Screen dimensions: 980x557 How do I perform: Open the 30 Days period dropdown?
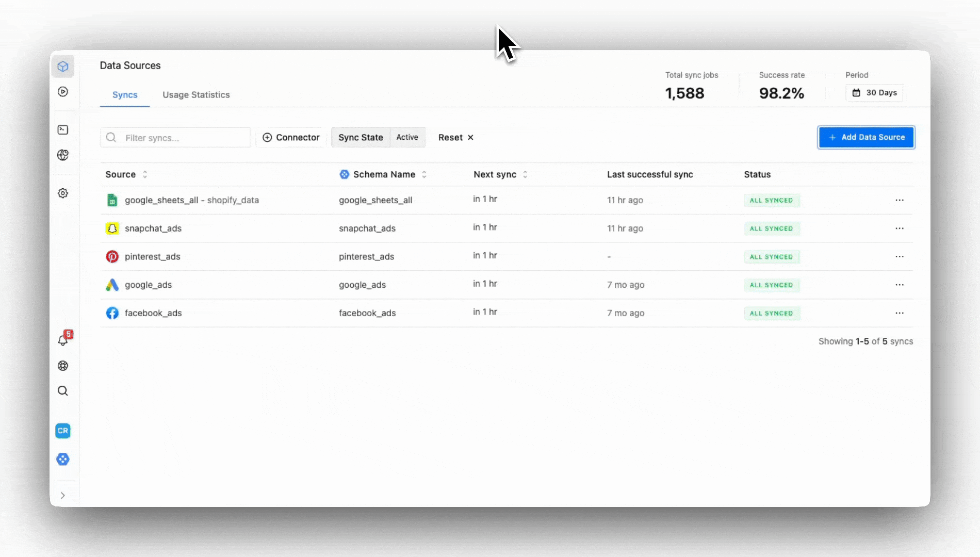(x=874, y=93)
